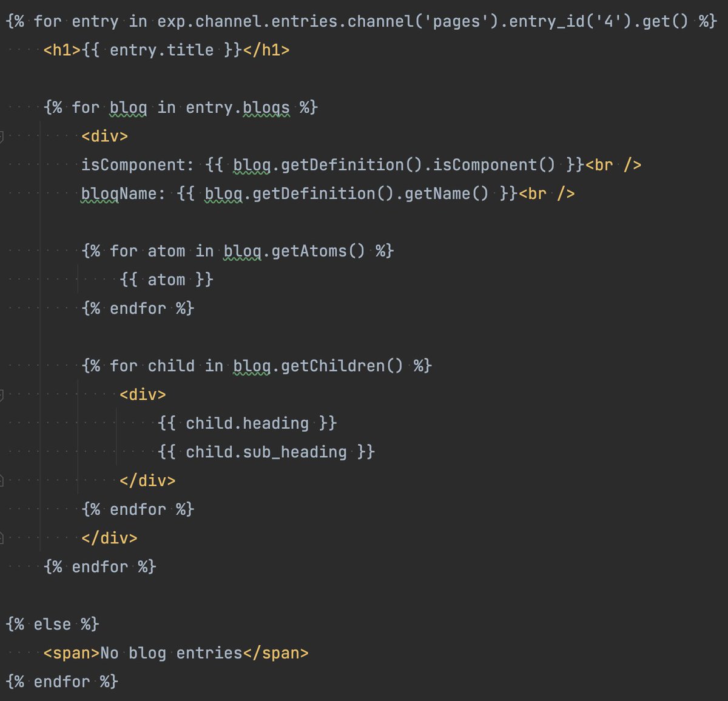Viewport: 728px width, 701px height.
Task: Click the {% else %} tag
Action: pos(52,625)
